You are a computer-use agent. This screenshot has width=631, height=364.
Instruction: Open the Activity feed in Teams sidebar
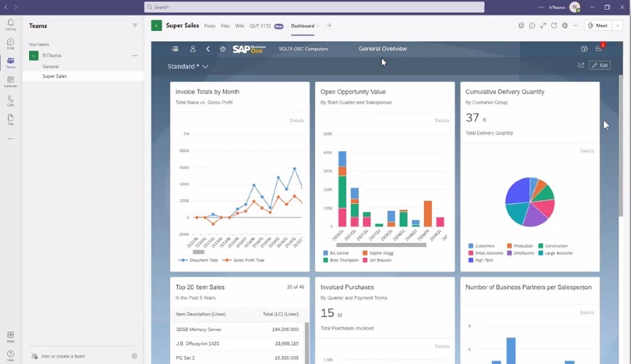pyautogui.click(x=11, y=24)
